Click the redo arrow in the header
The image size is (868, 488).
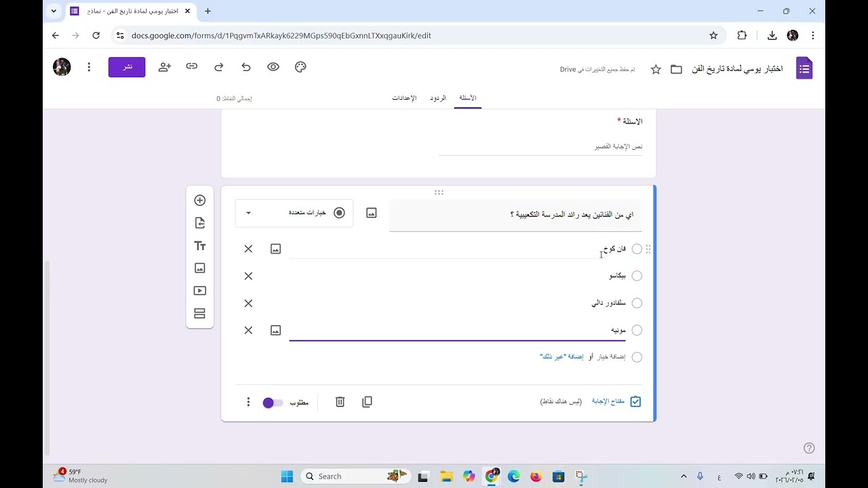pos(219,67)
